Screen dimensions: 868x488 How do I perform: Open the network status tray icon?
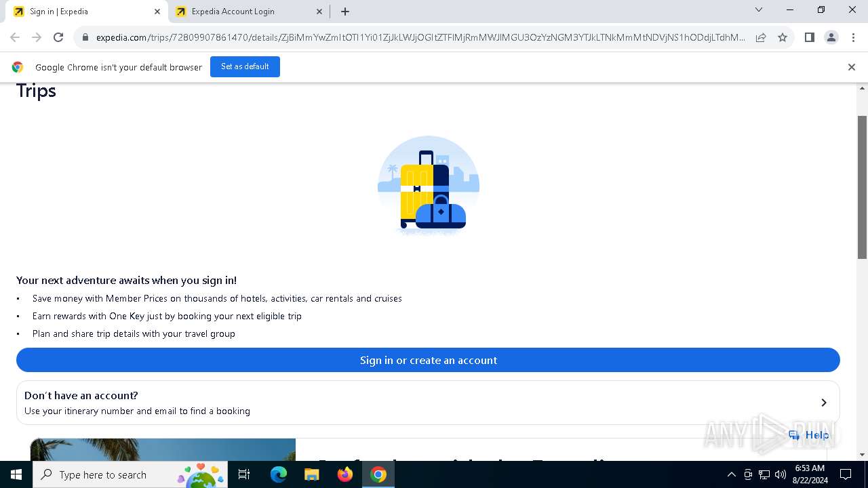tap(764, 474)
